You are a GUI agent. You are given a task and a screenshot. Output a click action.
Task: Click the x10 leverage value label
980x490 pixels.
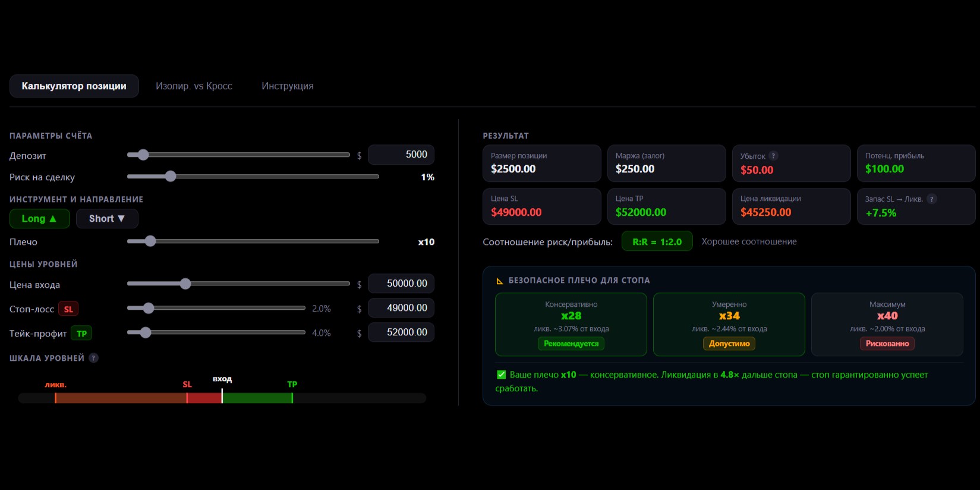pyautogui.click(x=426, y=242)
